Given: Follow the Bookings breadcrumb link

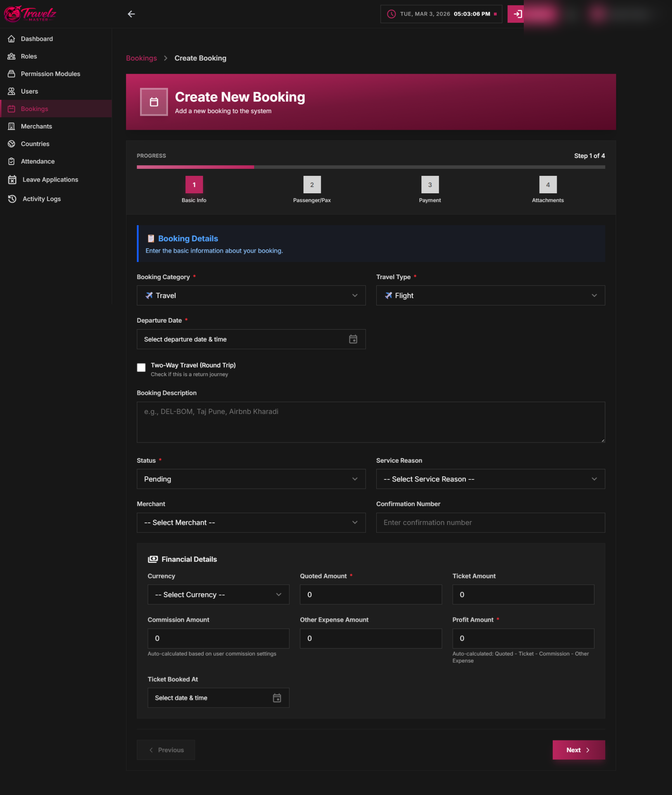Looking at the screenshot, I should point(142,58).
